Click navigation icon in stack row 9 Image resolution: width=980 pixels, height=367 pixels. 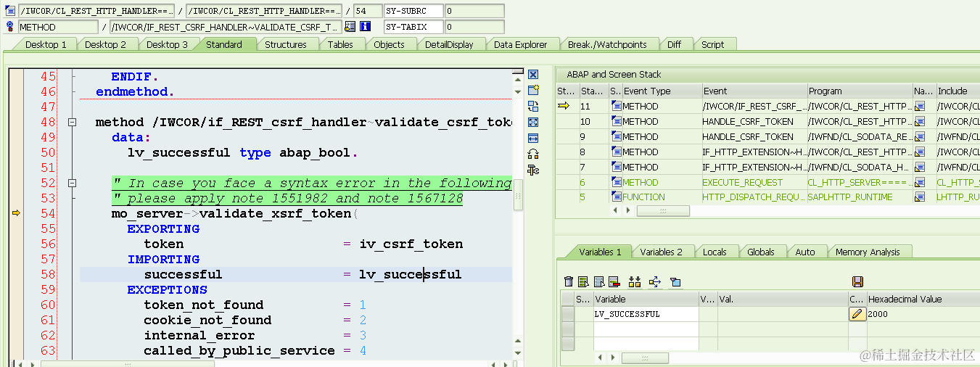tap(920, 136)
